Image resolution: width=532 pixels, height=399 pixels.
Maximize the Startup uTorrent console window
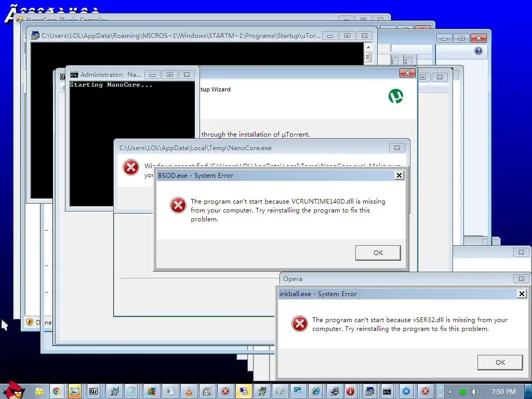(x=347, y=36)
